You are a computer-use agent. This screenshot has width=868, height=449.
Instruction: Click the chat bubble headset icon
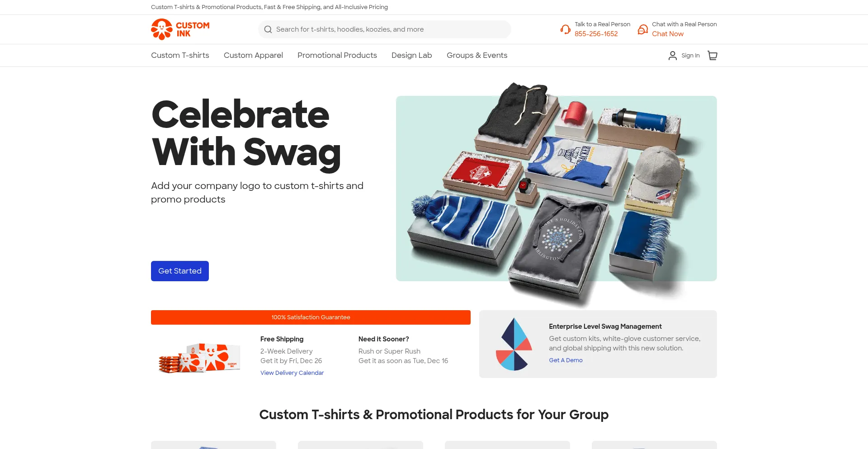coord(642,29)
